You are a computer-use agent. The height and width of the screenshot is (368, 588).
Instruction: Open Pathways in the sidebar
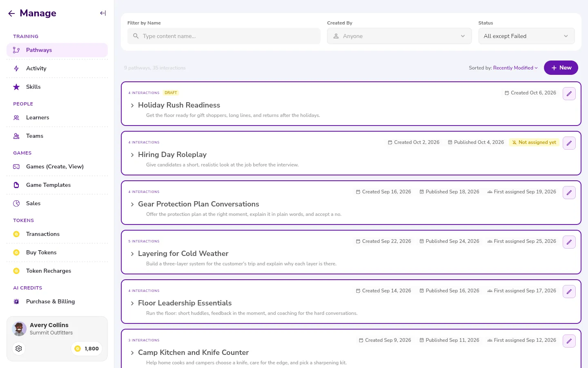coord(57,50)
